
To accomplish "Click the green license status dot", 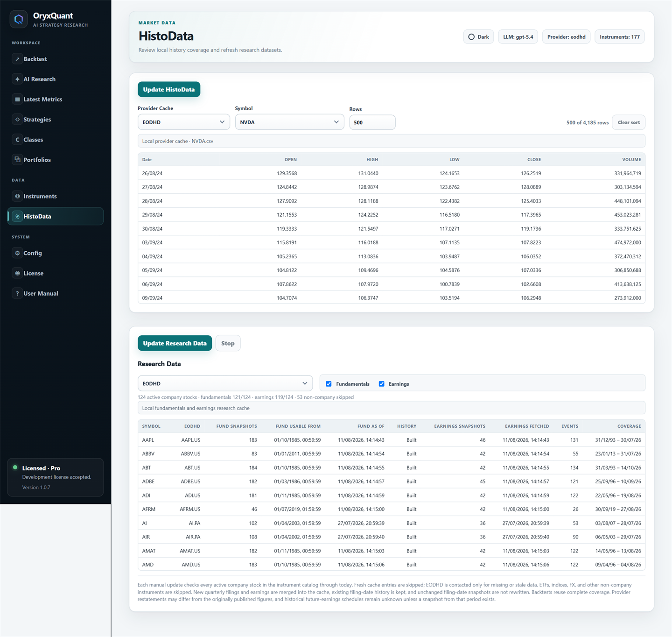I will [x=15, y=467].
